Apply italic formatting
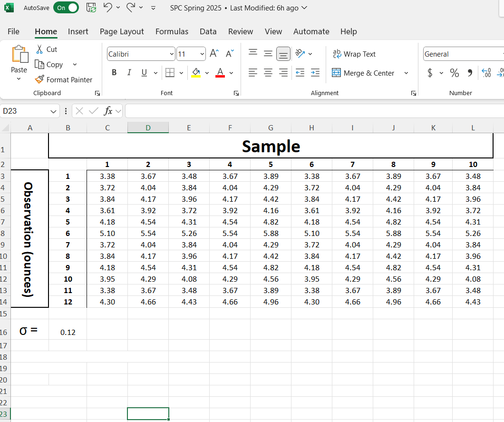Screen dimensions: 504x422 point(129,72)
